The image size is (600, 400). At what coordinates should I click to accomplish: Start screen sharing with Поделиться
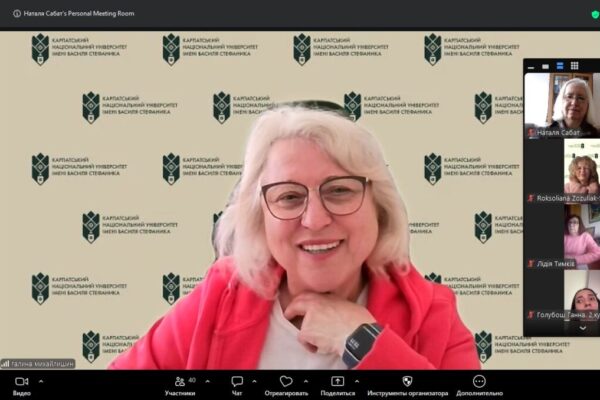(x=337, y=381)
